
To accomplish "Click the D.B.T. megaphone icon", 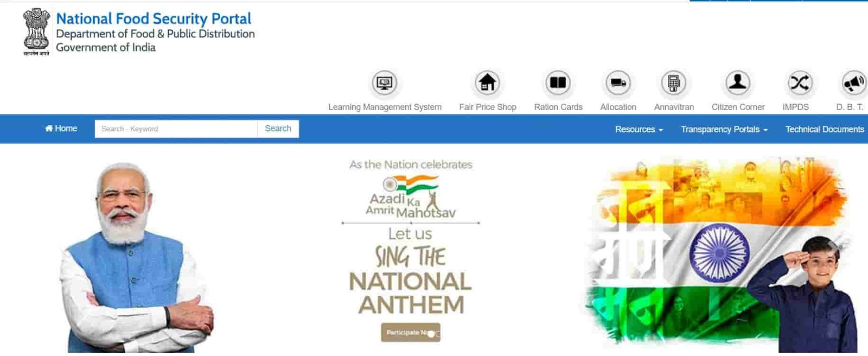I will (x=854, y=83).
